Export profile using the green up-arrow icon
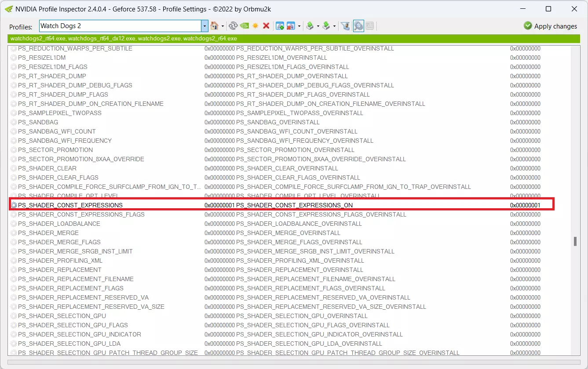 [x=310, y=26]
